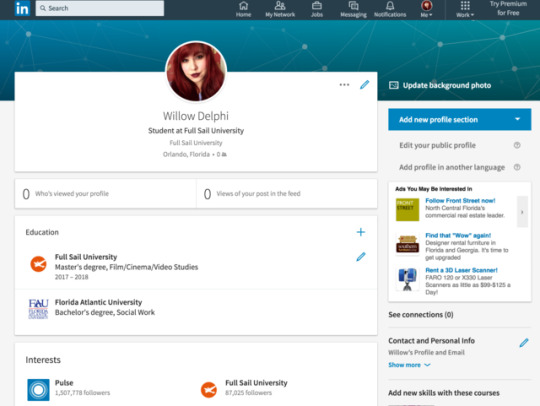Viewport: 540px width, 406px height.
Task: Click the Interests section heading
Action: (43, 360)
